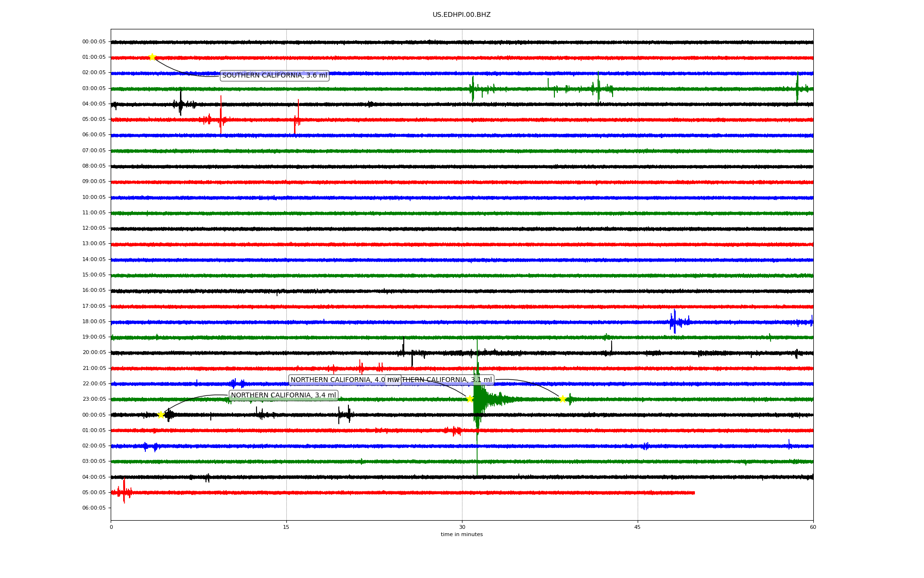Click the star marking the 3.1 ml event
Image resolution: width=924 pixels, height=578 pixels.
coord(562,399)
